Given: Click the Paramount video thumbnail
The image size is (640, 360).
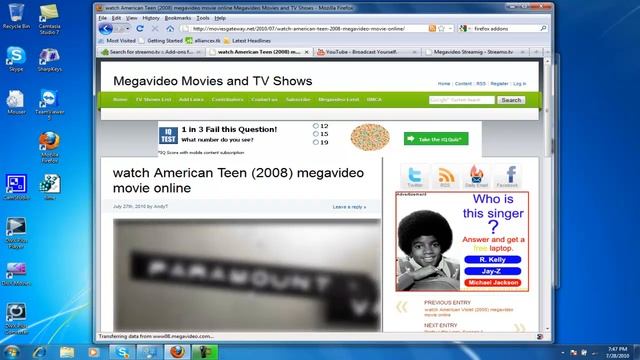Looking at the screenshot, I should pyautogui.click(x=247, y=275).
